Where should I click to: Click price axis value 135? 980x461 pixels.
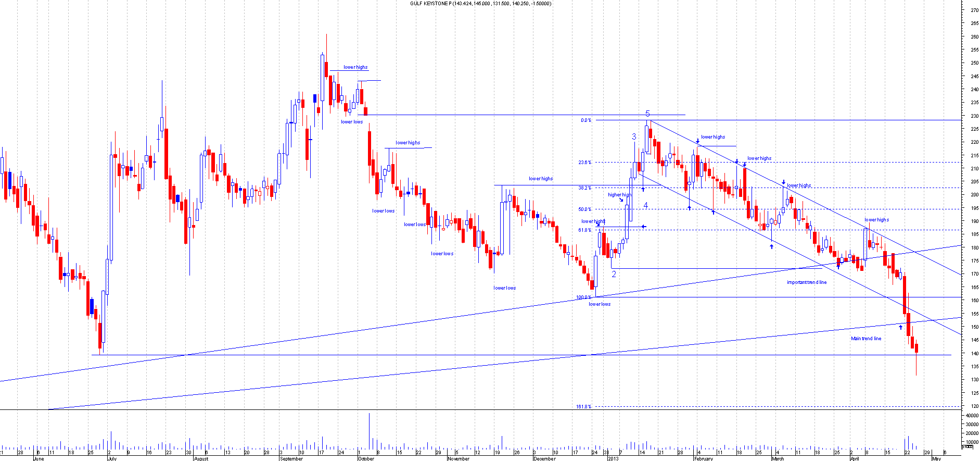974,367
